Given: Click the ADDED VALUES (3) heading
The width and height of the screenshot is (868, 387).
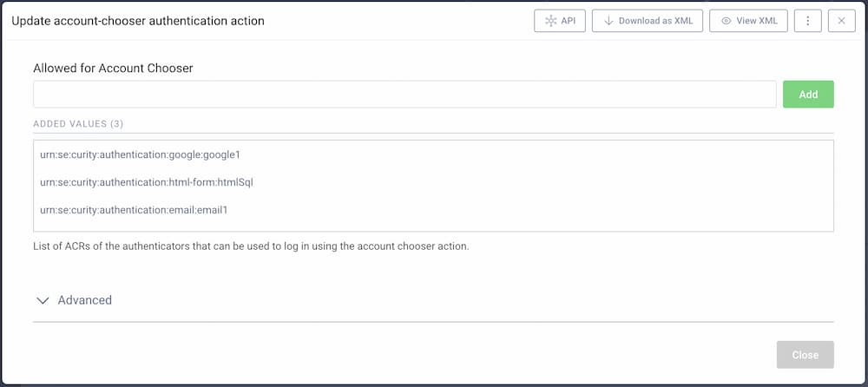Looking at the screenshot, I should (78, 124).
